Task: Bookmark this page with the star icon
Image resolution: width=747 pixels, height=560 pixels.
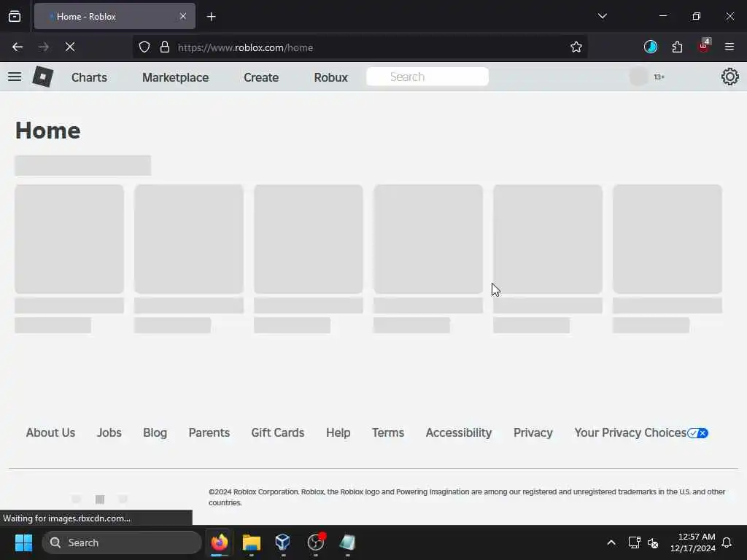Action: pyautogui.click(x=576, y=47)
